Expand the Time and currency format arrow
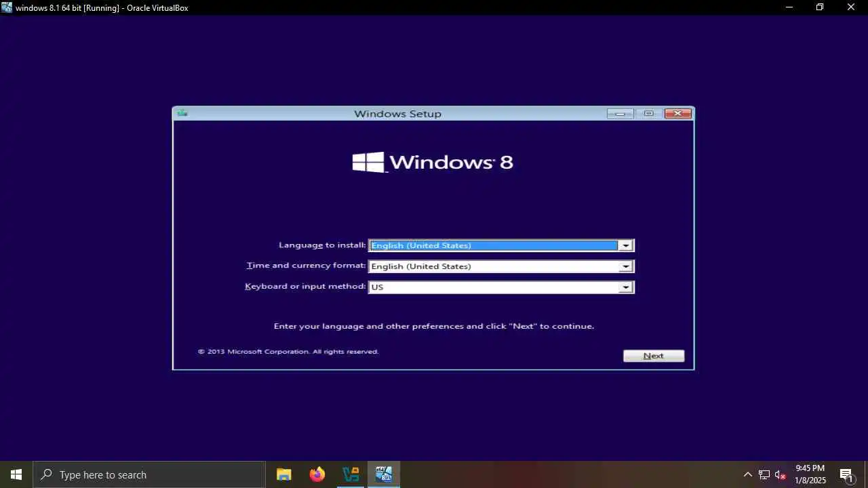 coord(625,266)
